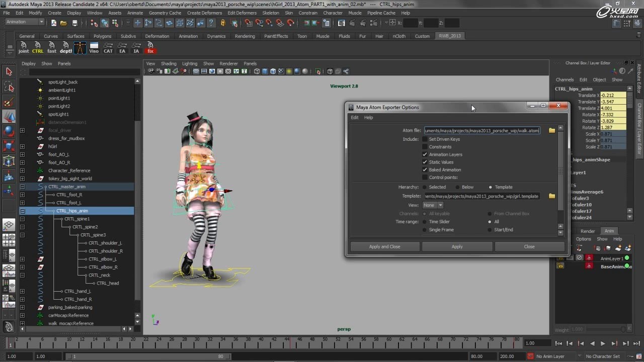The width and height of the screenshot is (644, 362).
Task: Click the CTRL shelf tool icon
Action: pos(38,48)
